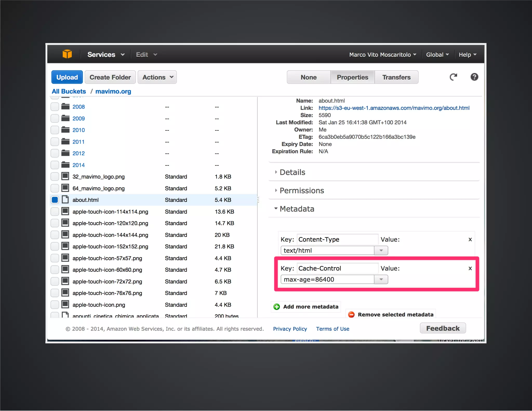Open the max-age=86400 value dropdown arrow
The height and width of the screenshot is (411, 532).
pyautogui.click(x=381, y=279)
